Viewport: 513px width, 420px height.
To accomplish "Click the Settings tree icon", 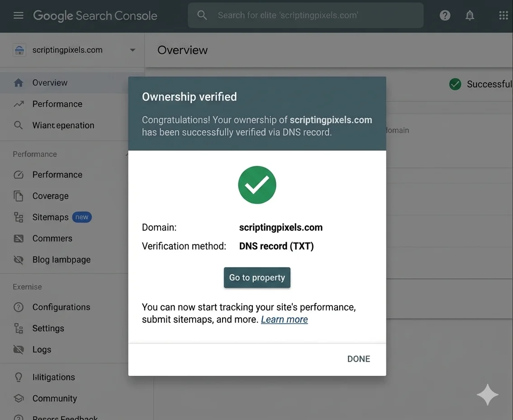I will coord(19,328).
